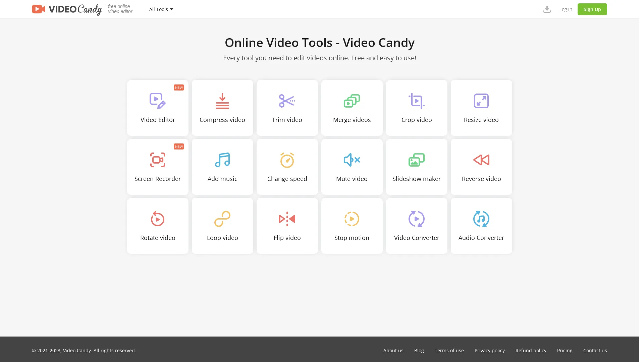
Task: Open the About us footer link
Action: (x=393, y=350)
